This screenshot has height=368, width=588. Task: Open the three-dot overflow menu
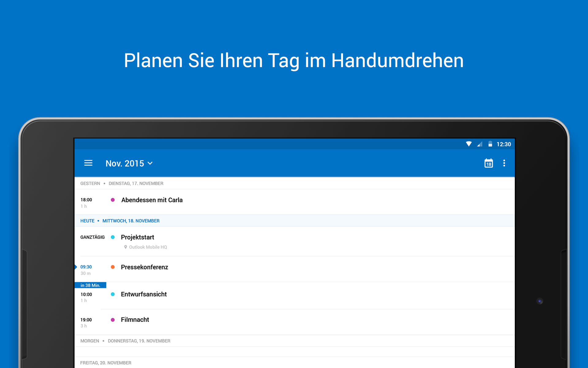click(504, 163)
